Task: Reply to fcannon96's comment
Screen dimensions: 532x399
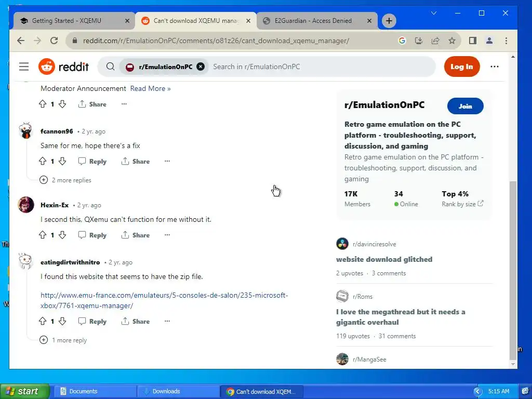Action: (x=92, y=161)
